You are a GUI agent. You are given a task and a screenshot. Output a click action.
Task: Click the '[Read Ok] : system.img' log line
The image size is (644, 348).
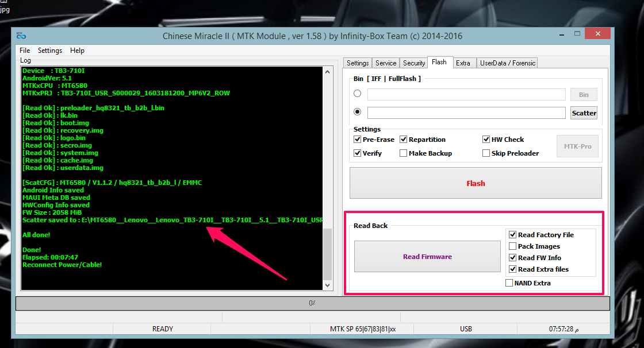click(60, 153)
